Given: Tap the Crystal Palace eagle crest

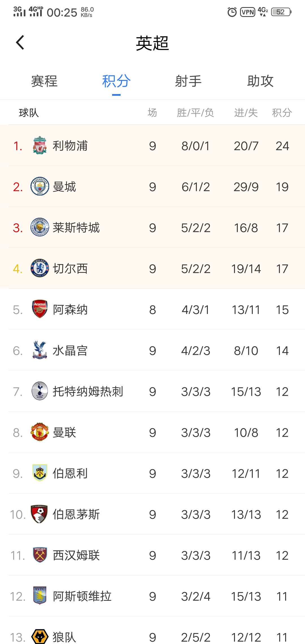Looking at the screenshot, I should point(40,350).
